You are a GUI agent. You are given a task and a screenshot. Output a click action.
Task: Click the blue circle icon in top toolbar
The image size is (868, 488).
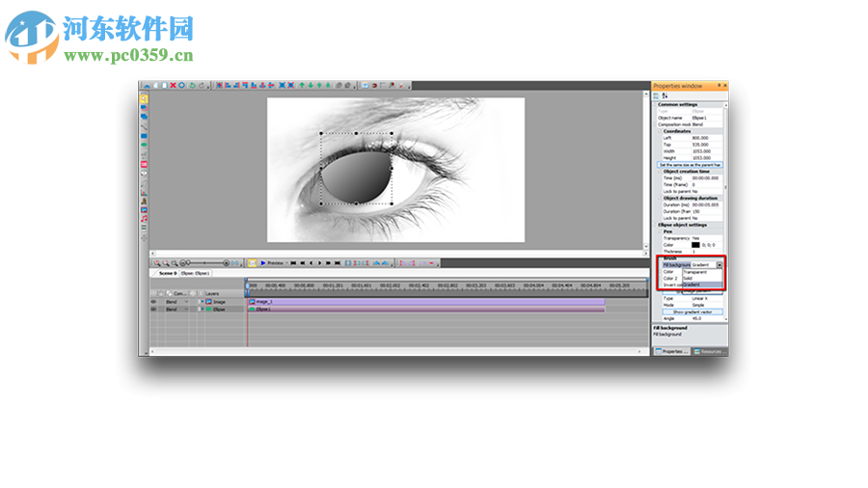pos(181,85)
